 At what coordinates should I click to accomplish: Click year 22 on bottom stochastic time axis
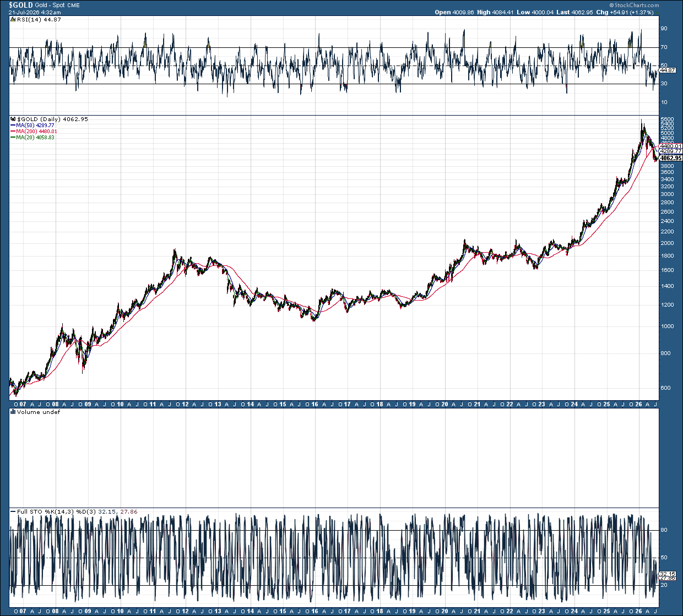pyautogui.click(x=509, y=611)
